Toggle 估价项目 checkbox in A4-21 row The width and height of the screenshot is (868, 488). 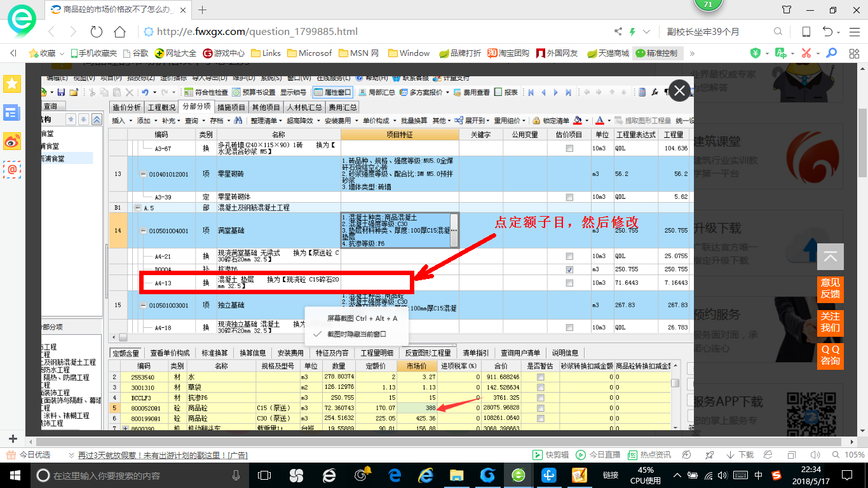[569, 255]
